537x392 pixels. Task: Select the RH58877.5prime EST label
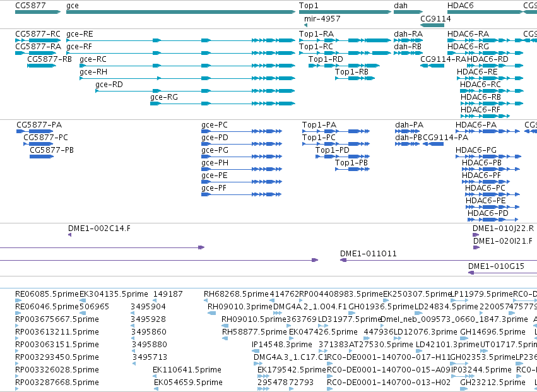pos(254,332)
